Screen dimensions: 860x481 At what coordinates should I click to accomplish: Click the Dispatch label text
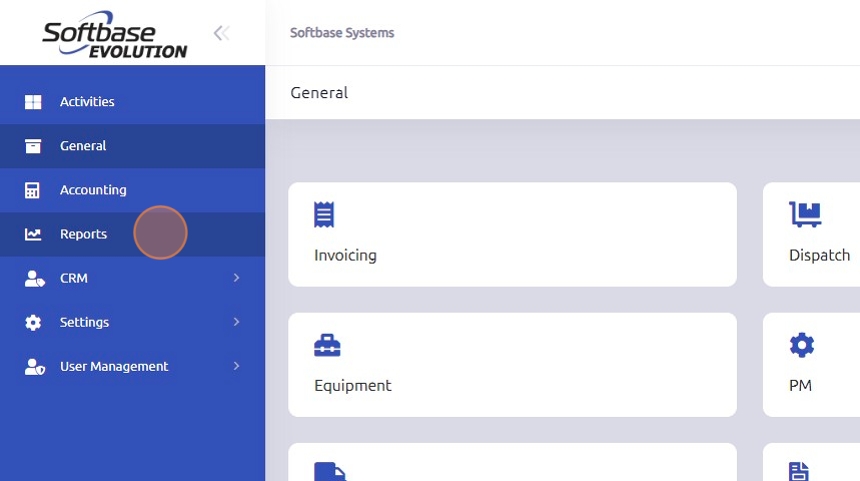[x=819, y=256]
